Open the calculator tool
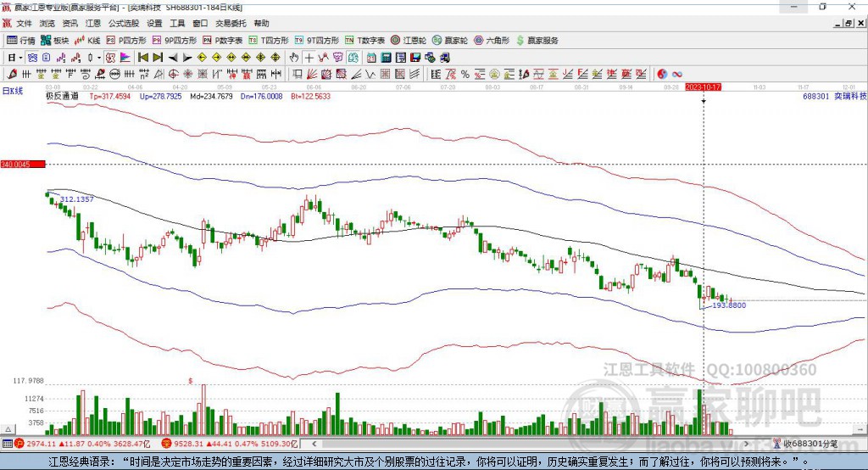The image size is (868, 470). coord(386,58)
